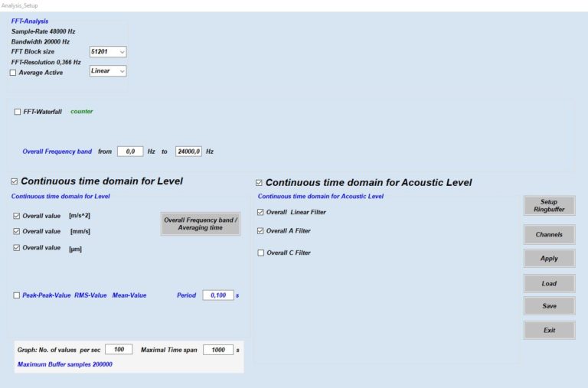Select the Period seconds input field
The image size is (588, 388).
217,295
